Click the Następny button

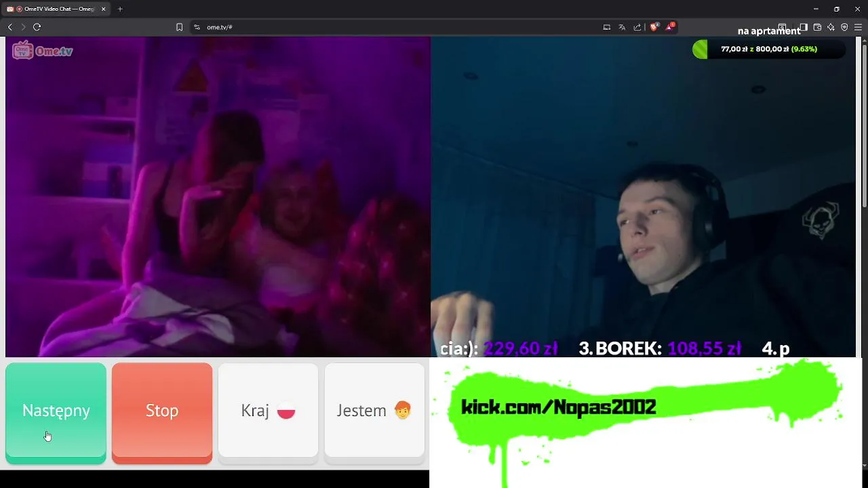tap(56, 413)
